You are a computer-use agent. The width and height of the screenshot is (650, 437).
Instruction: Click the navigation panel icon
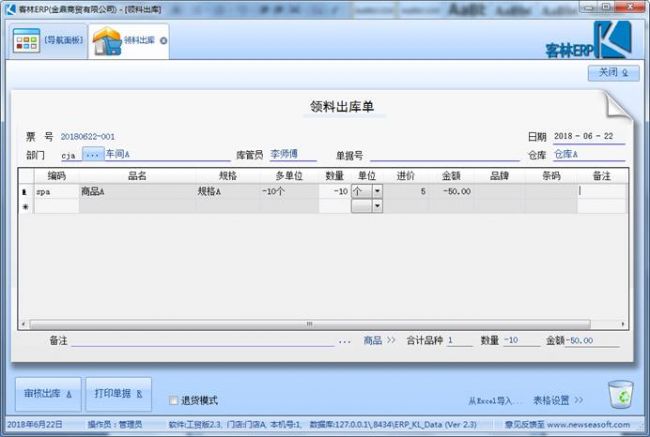(x=26, y=42)
